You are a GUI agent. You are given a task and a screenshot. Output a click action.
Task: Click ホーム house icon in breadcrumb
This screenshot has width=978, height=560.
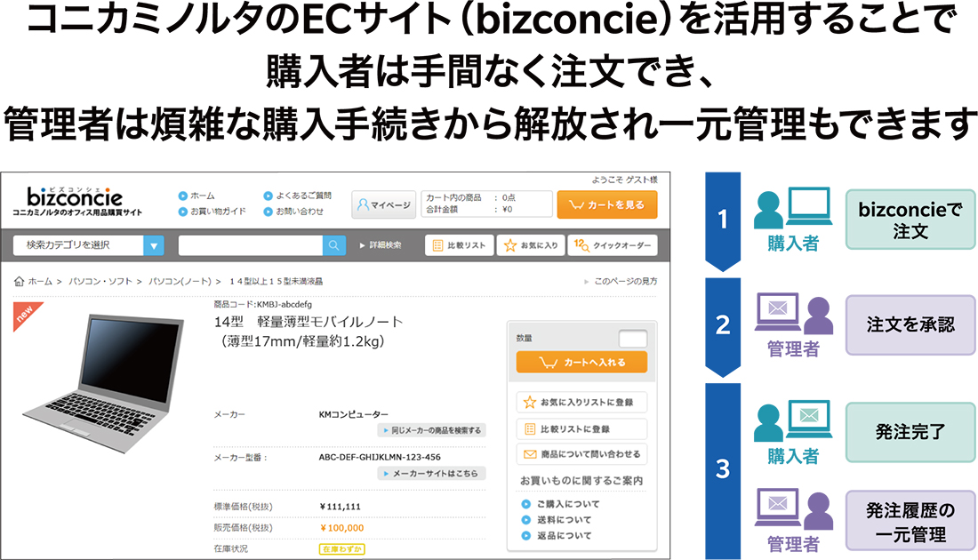[20, 281]
